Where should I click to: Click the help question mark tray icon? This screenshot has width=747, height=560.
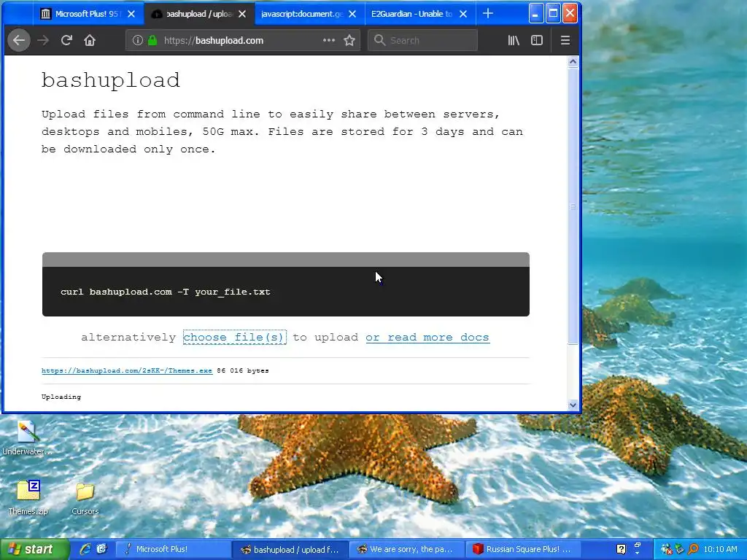click(x=622, y=549)
